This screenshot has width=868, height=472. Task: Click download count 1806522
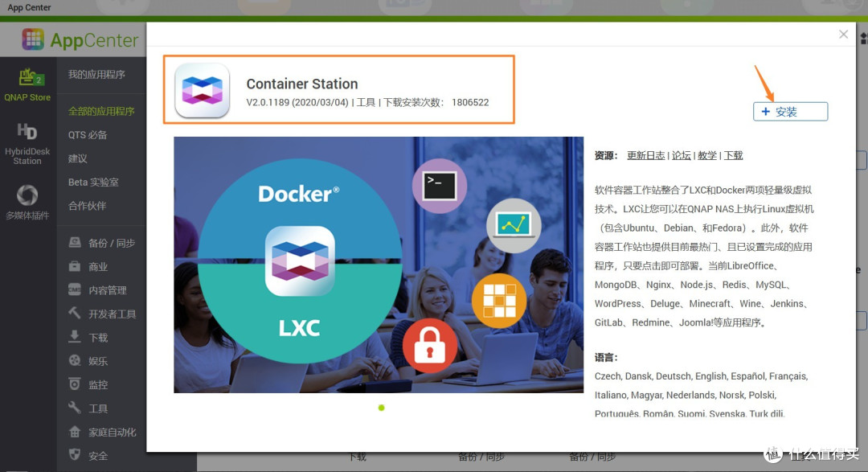(x=470, y=102)
